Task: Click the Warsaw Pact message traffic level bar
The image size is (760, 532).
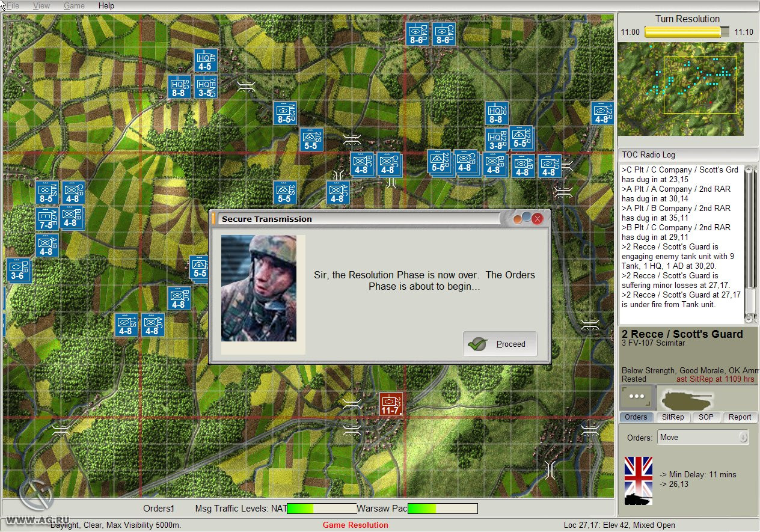Action: 443,509
